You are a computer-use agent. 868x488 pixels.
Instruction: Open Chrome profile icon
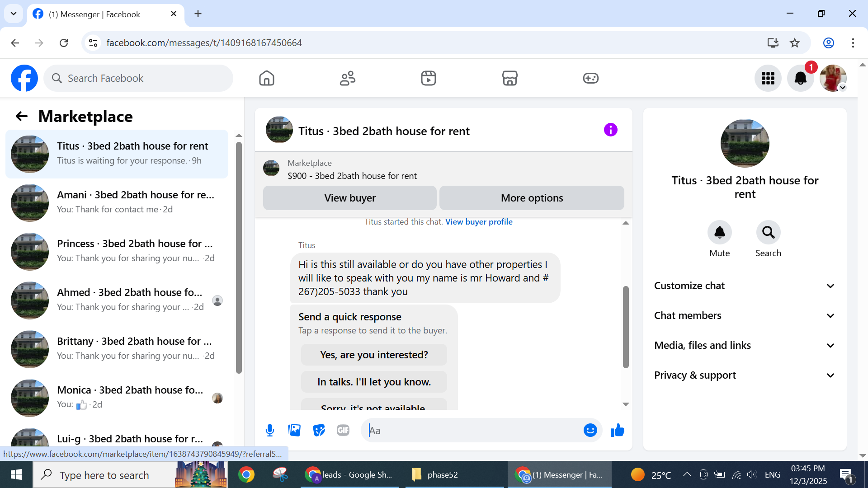(829, 43)
